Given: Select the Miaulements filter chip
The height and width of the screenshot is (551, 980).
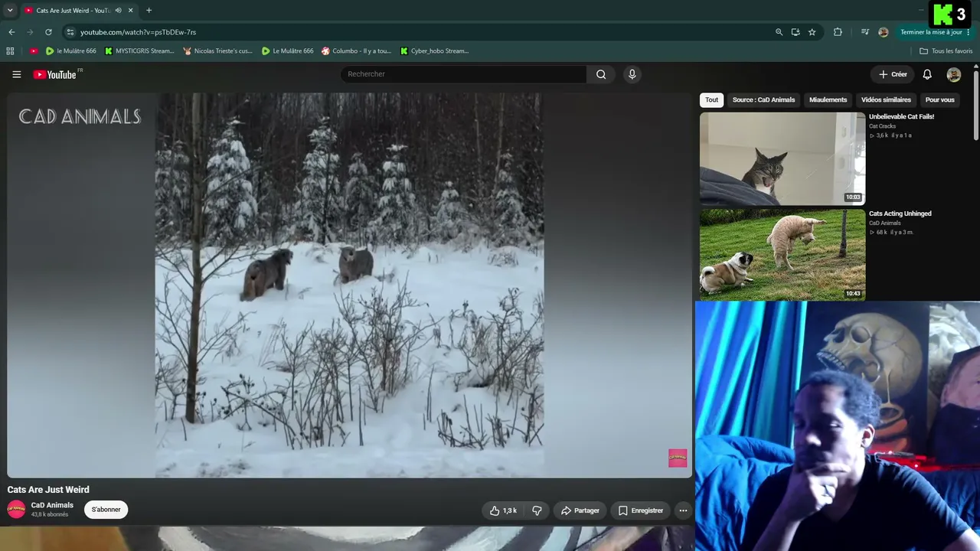Looking at the screenshot, I should [828, 100].
